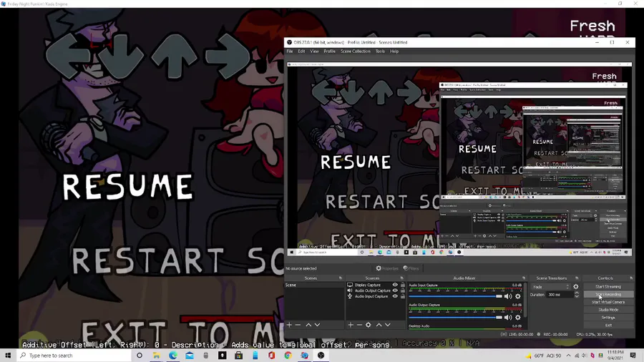644x362 pixels.
Task: Open Office app from the taskbar
Action: [271, 356]
